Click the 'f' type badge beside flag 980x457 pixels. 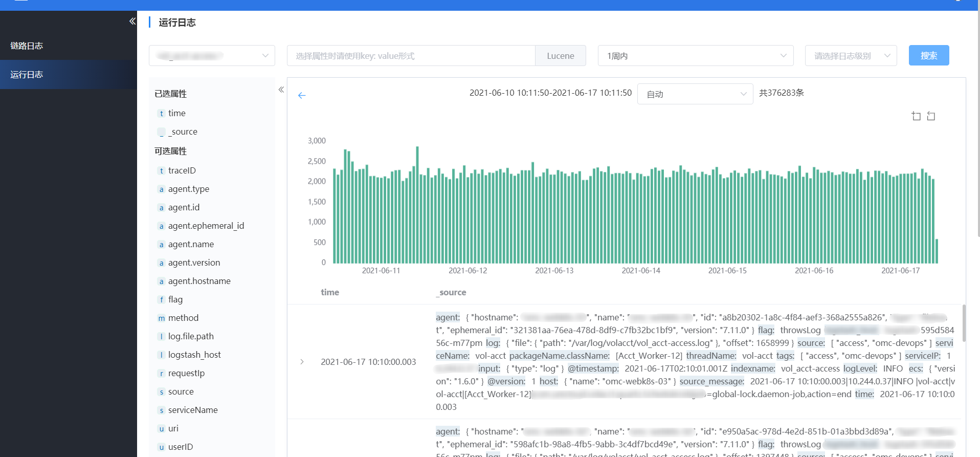pyautogui.click(x=162, y=300)
